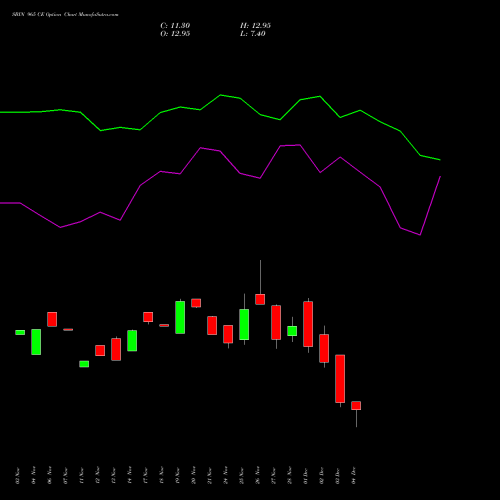Image resolution: width=500 pixels, height=500 pixels.
Task: Click the high value "H: 12.95"
Action: point(255,26)
